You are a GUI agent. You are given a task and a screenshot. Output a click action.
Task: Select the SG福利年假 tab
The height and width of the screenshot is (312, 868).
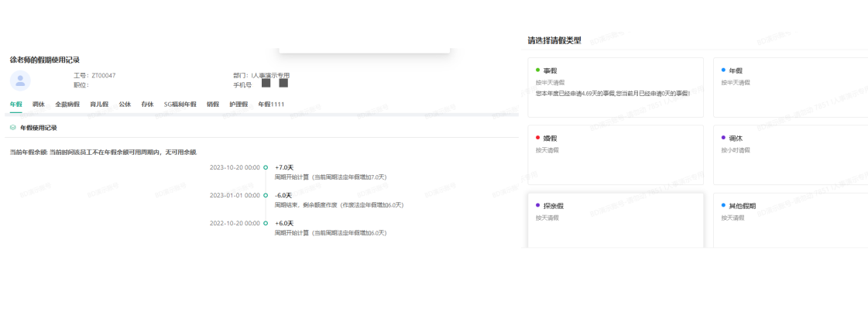coord(180,104)
